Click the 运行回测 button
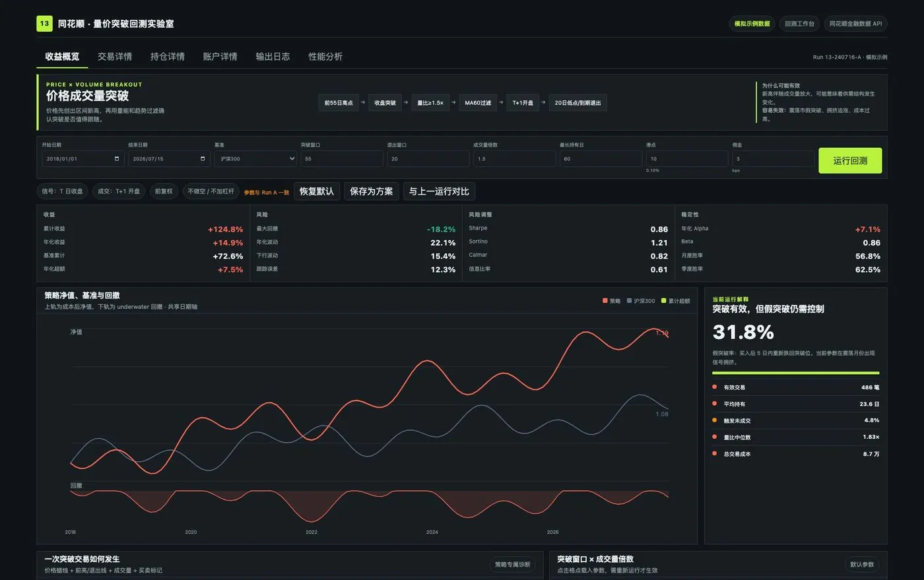 850,160
